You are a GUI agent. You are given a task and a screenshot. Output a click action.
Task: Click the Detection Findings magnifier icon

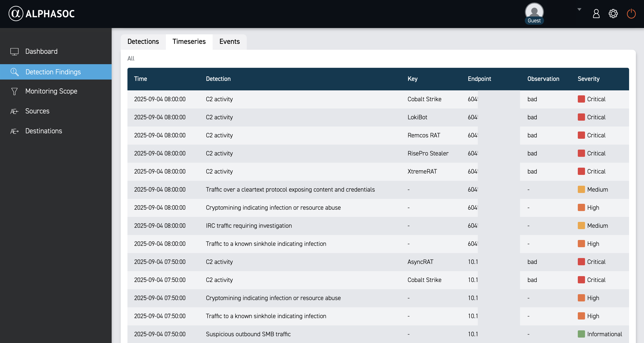point(14,72)
